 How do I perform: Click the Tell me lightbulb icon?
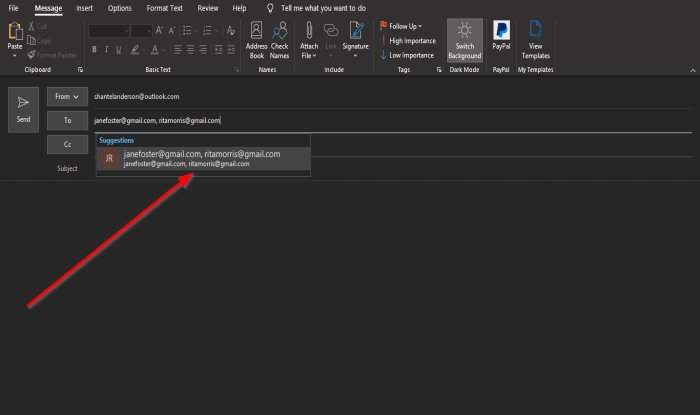click(270, 8)
